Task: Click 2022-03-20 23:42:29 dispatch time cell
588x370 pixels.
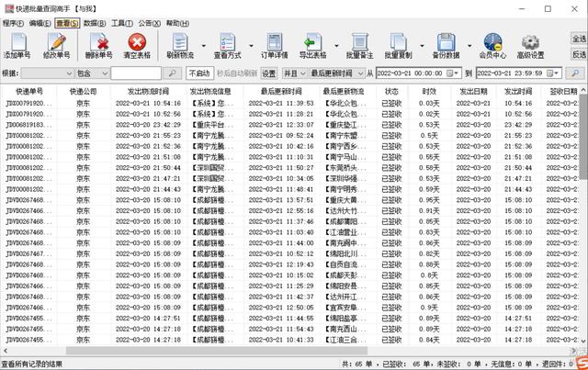Action: coord(148,125)
